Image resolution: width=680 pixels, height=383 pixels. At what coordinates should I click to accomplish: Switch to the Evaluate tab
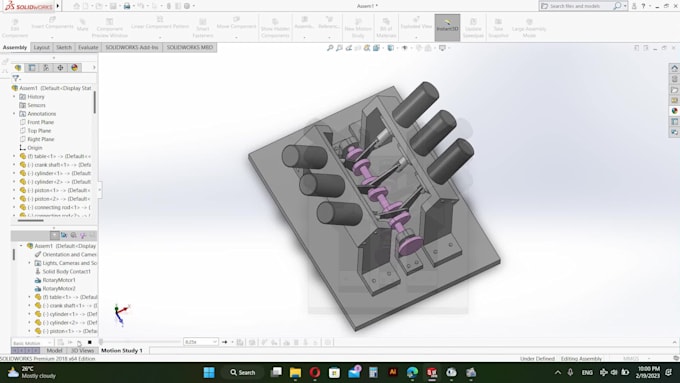(88, 47)
